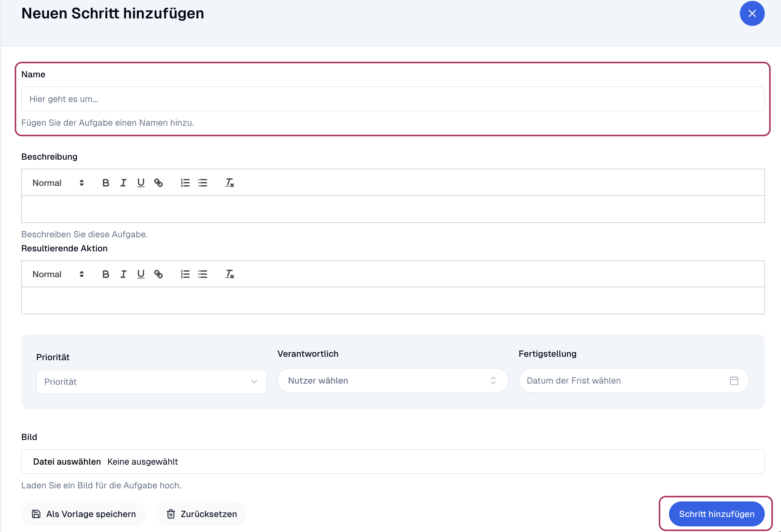Image resolution: width=781 pixels, height=532 pixels.
Task: Click calendar icon in Fertigstellung field
Action: pos(734,380)
